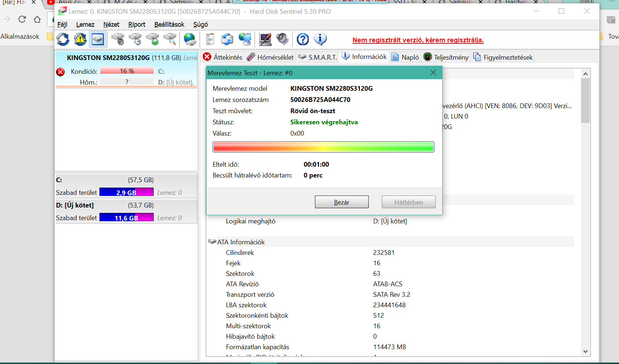The height and width of the screenshot is (364, 619).
Task: Click the notepad report toolbar icon
Action: (x=210, y=39)
